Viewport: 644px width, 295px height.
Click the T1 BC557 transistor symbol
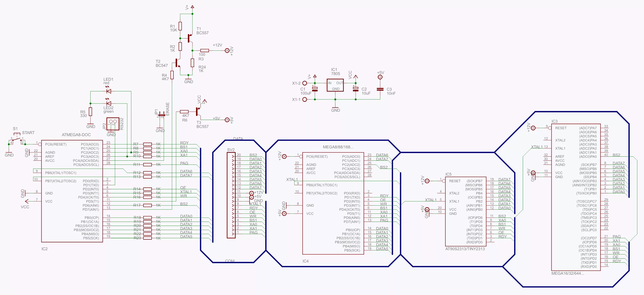coord(190,38)
